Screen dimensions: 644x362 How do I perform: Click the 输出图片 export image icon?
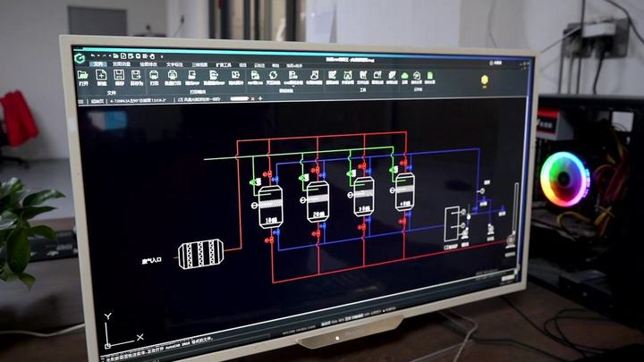coord(236,75)
